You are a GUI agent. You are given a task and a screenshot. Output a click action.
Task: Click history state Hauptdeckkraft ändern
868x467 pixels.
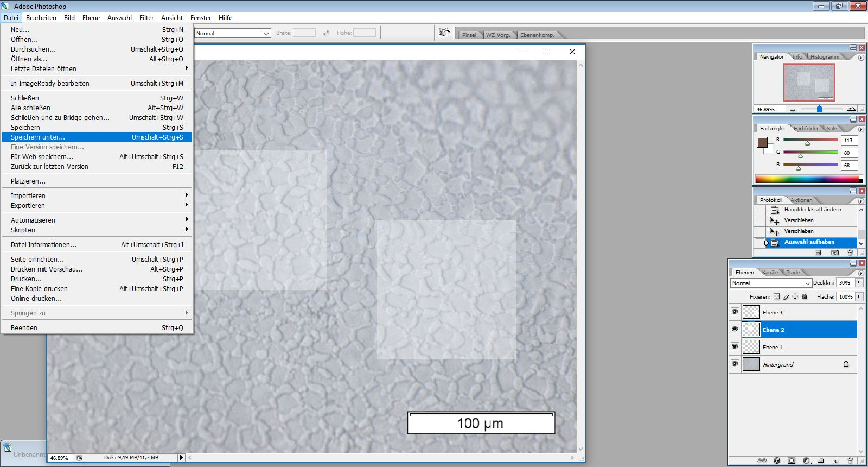tap(813, 210)
